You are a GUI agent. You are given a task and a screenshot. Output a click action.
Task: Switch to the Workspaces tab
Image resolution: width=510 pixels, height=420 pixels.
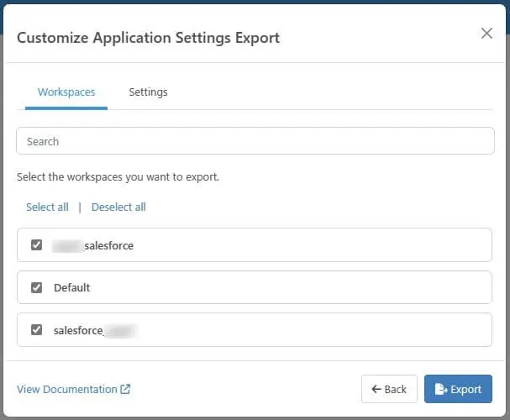pos(66,92)
